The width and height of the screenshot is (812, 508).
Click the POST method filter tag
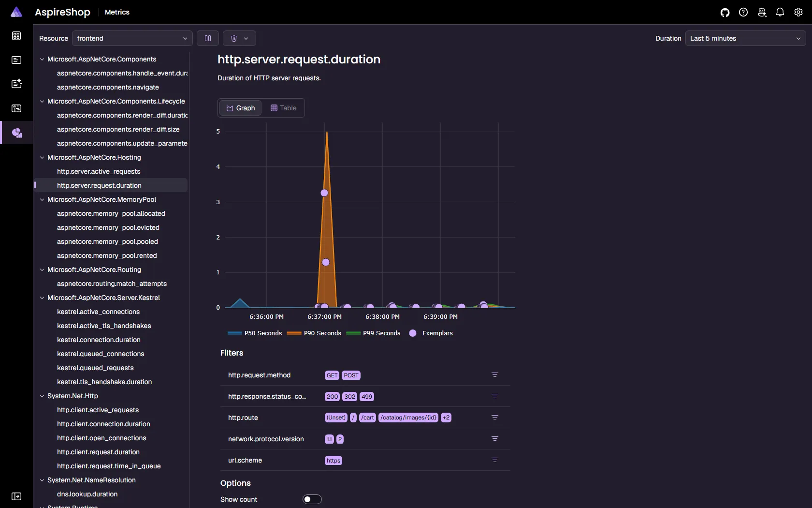coord(351,375)
